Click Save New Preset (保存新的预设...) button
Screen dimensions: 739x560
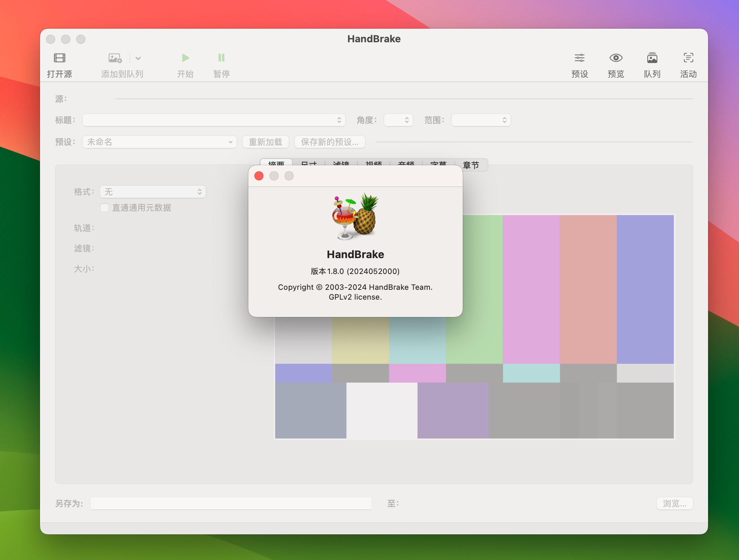coord(330,142)
